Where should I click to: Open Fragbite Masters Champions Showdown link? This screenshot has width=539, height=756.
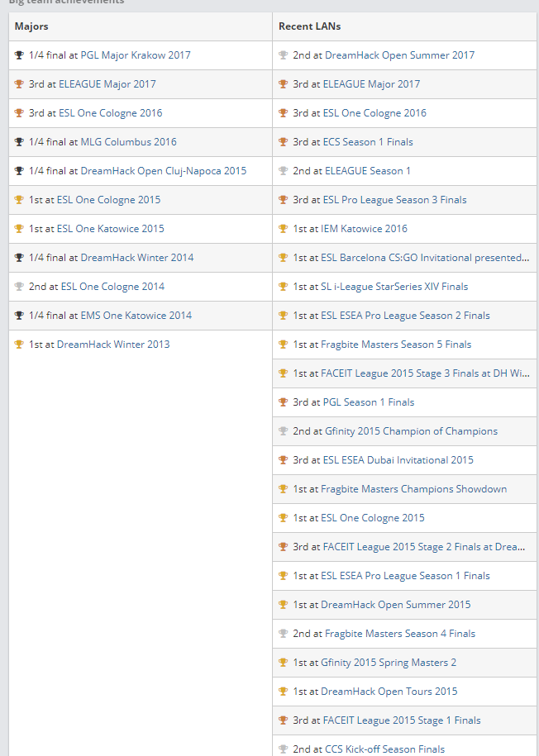[414, 489]
